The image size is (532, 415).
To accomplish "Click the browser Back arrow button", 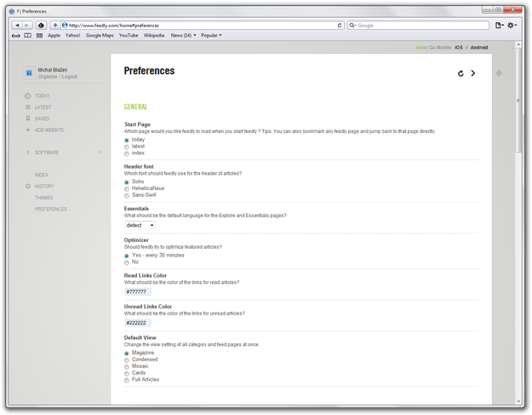I will (x=17, y=25).
